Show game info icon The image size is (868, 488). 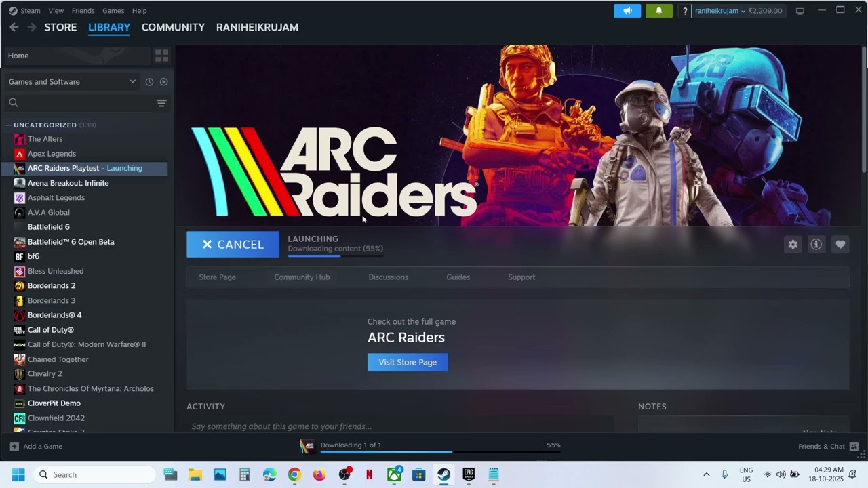point(816,245)
